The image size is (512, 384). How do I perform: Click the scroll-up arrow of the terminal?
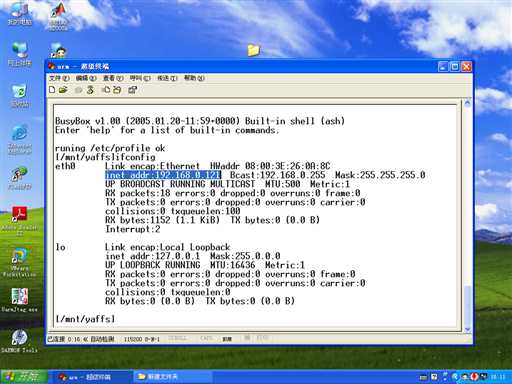pos(467,103)
